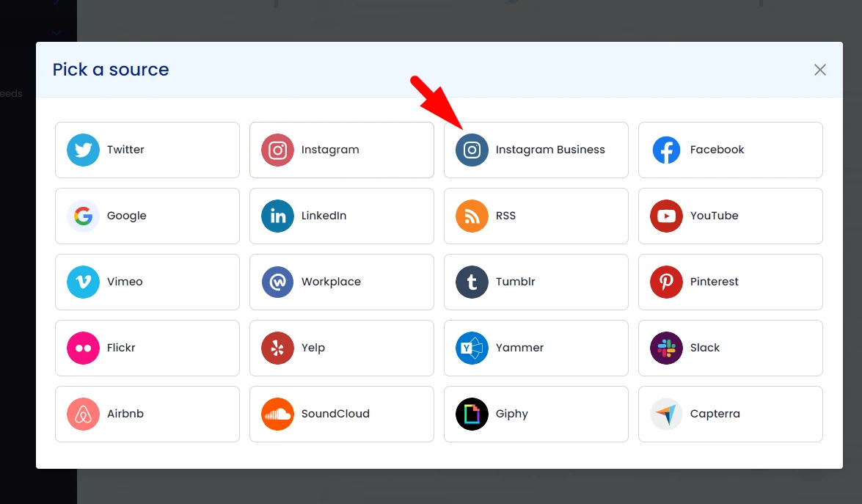Choose the Instagram camera icon source
This screenshot has width=862, height=504.
point(277,150)
